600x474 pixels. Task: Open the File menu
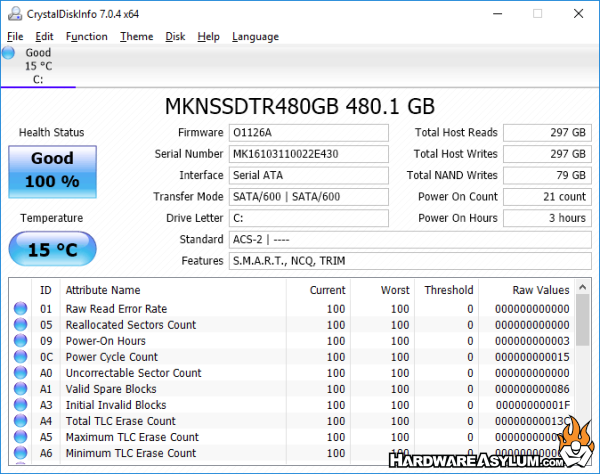(x=15, y=37)
